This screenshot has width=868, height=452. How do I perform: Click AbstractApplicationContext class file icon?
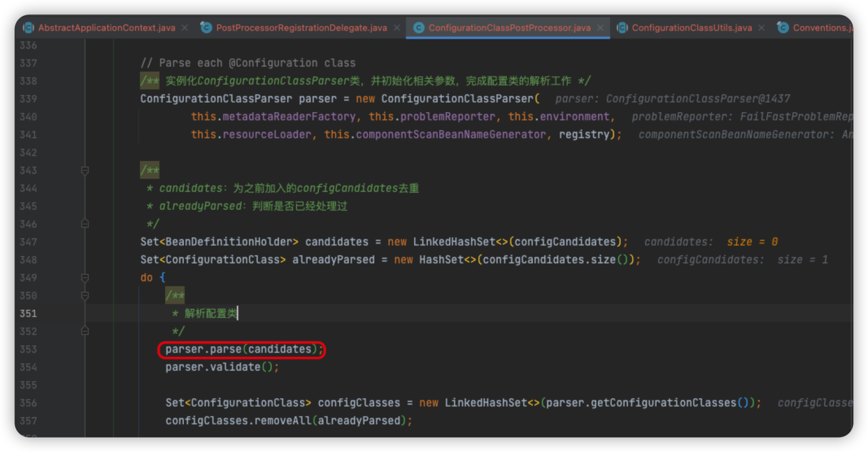click(28, 28)
